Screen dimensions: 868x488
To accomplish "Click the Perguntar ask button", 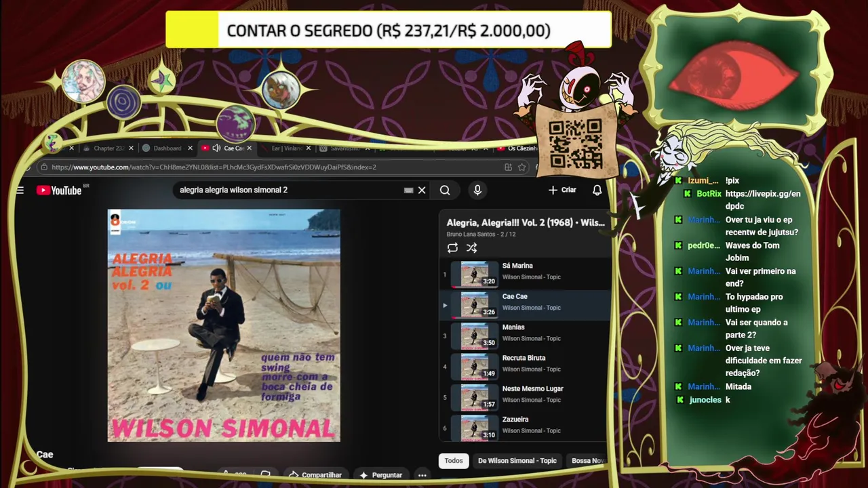I will pyautogui.click(x=381, y=475).
